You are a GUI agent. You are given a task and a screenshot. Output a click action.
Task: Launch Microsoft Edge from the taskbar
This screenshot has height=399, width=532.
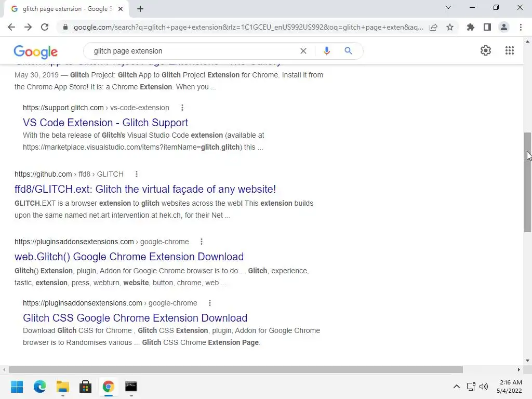click(x=39, y=387)
